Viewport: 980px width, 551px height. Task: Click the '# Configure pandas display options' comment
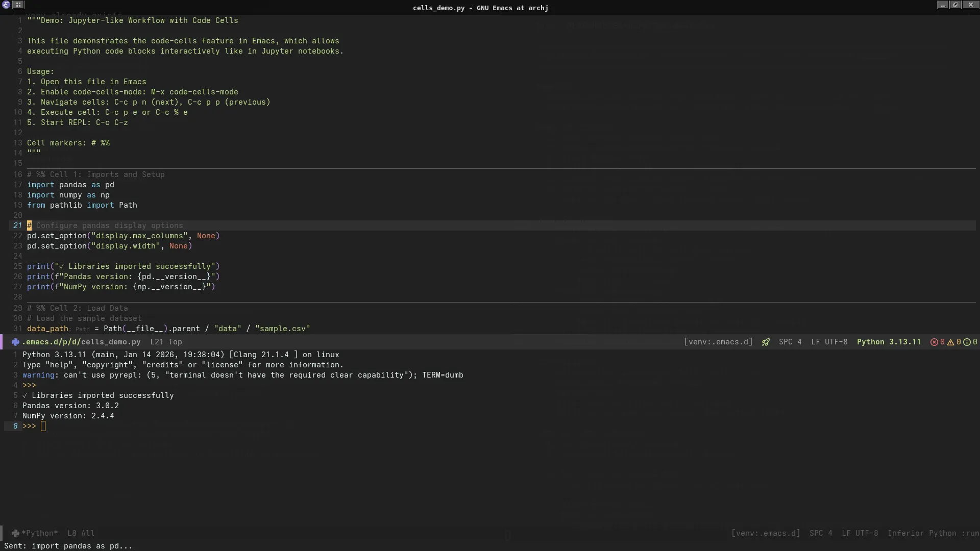coord(105,226)
